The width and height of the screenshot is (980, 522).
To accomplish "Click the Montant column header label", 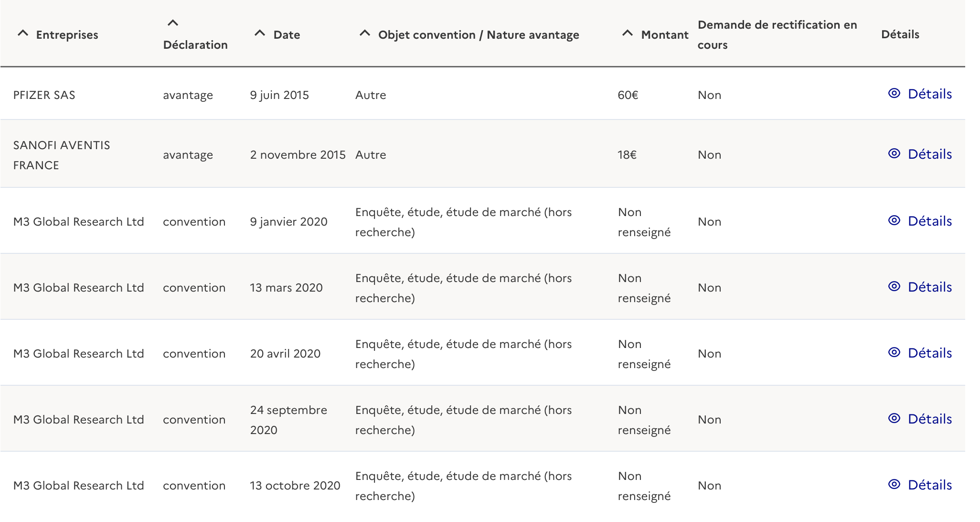I will (665, 35).
